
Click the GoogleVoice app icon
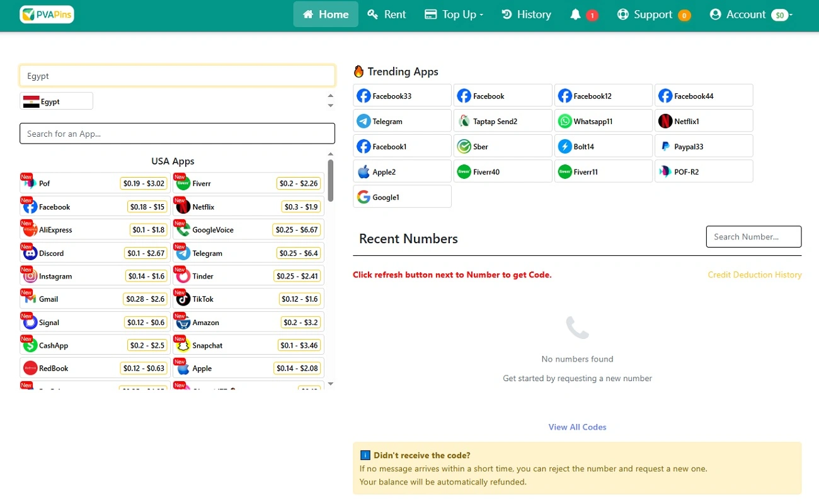click(x=183, y=230)
